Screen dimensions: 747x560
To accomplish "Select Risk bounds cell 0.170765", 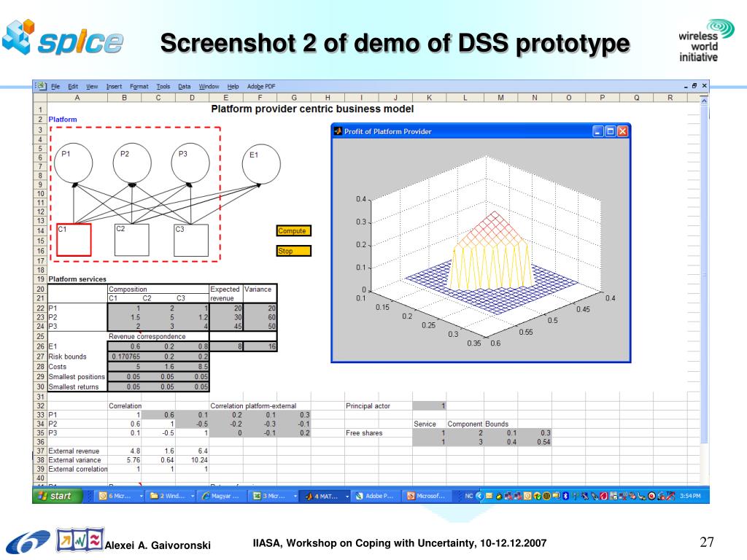I will click(125, 356).
